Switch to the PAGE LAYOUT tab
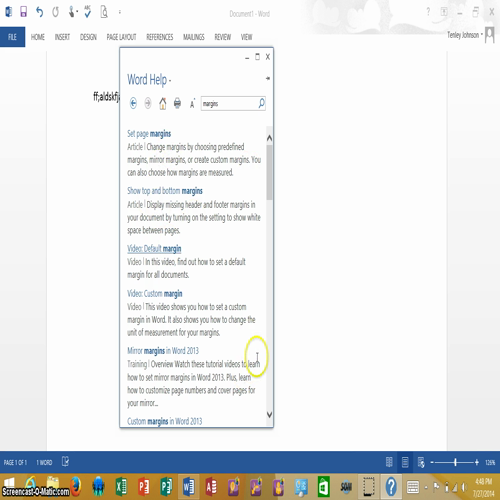Screen dimensions: 500x500 [x=121, y=37]
